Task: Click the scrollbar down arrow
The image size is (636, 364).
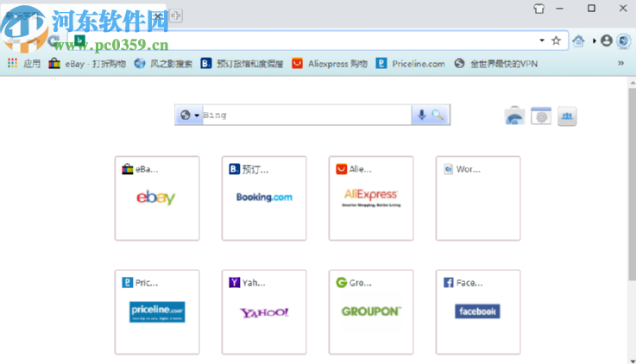Action: click(633, 361)
